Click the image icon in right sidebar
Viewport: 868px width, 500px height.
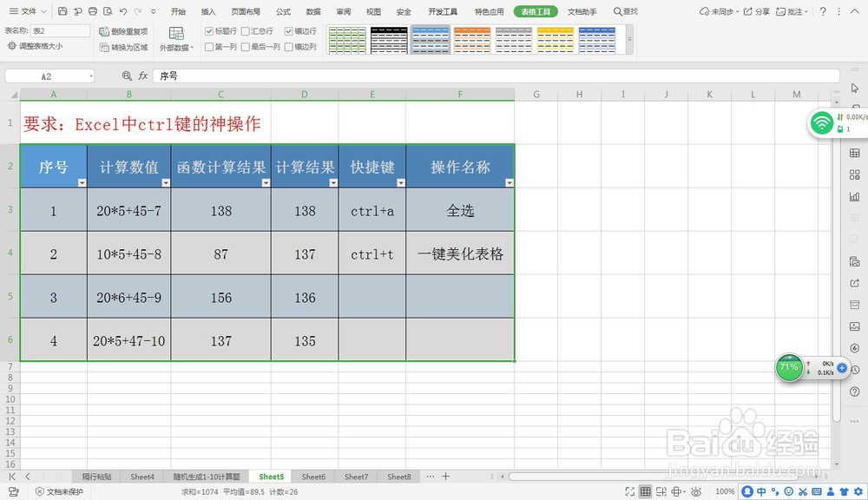[855, 326]
